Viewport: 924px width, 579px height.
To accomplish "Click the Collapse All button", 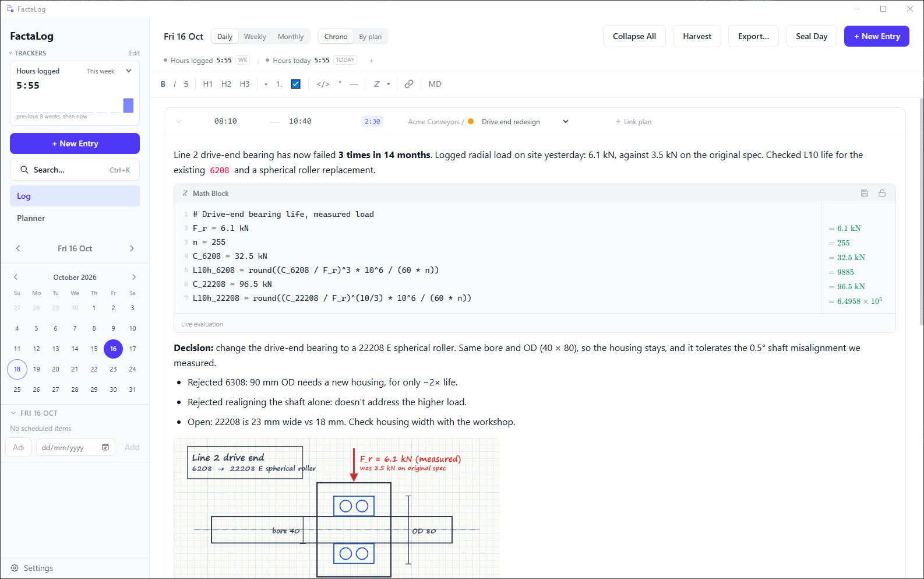I will [x=634, y=36].
